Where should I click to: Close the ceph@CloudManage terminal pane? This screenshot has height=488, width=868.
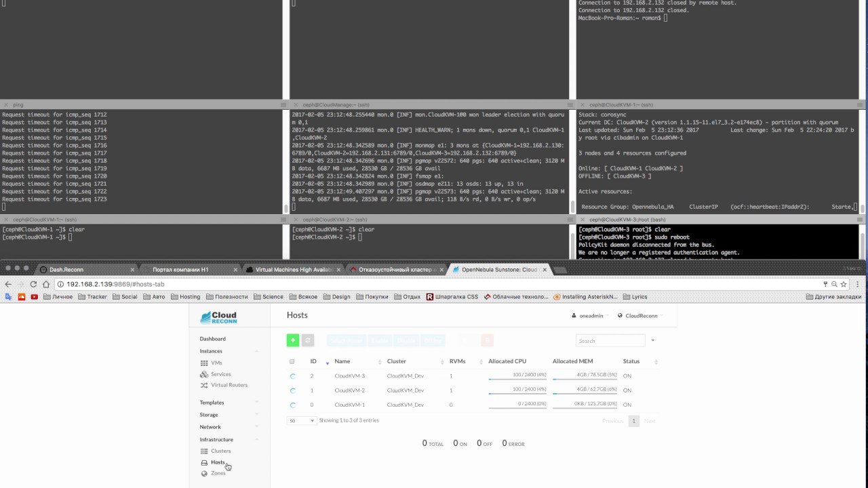(x=296, y=105)
